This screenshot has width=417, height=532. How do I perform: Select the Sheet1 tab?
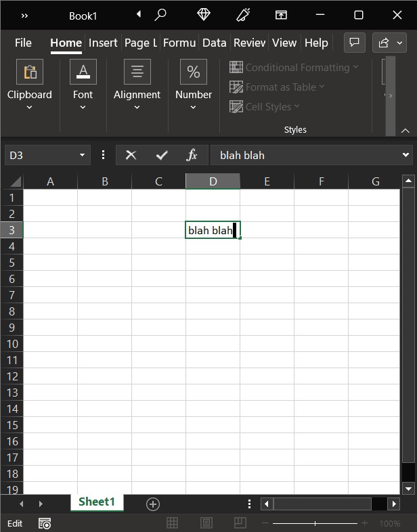[x=97, y=502]
